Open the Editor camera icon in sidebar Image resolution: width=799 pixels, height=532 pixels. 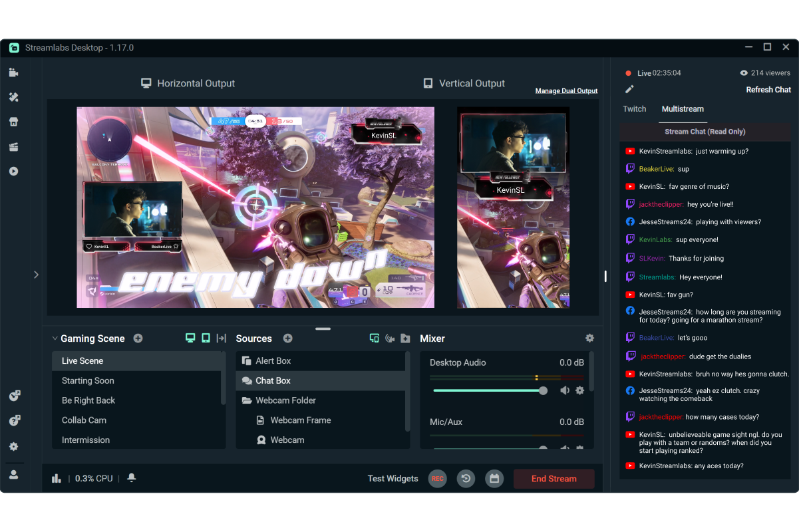pyautogui.click(x=13, y=72)
